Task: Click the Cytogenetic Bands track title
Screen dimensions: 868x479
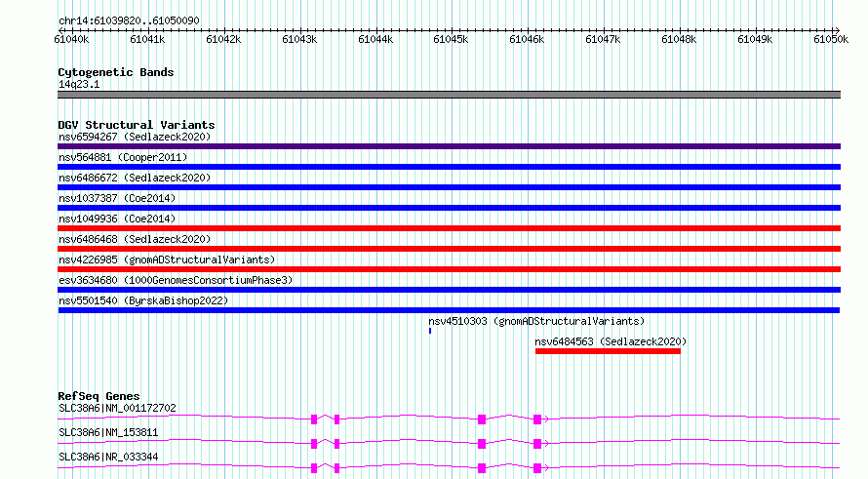Action: pyautogui.click(x=116, y=72)
